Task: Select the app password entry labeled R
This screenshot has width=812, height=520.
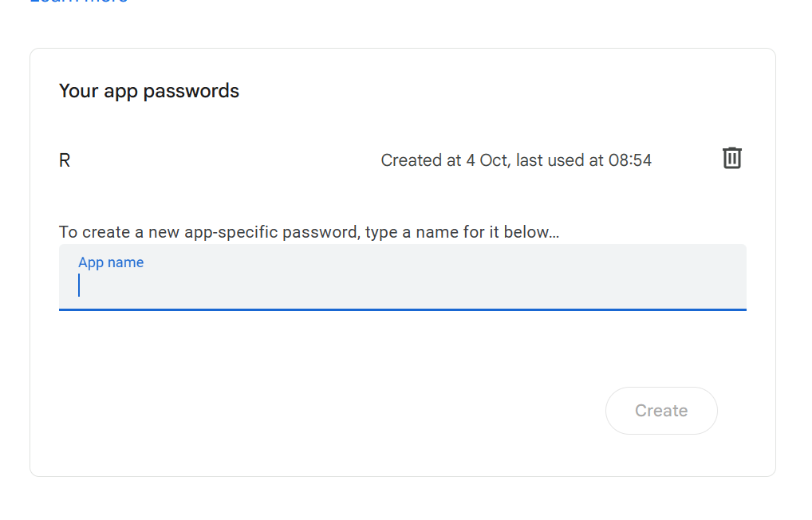Action: (64, 160)
